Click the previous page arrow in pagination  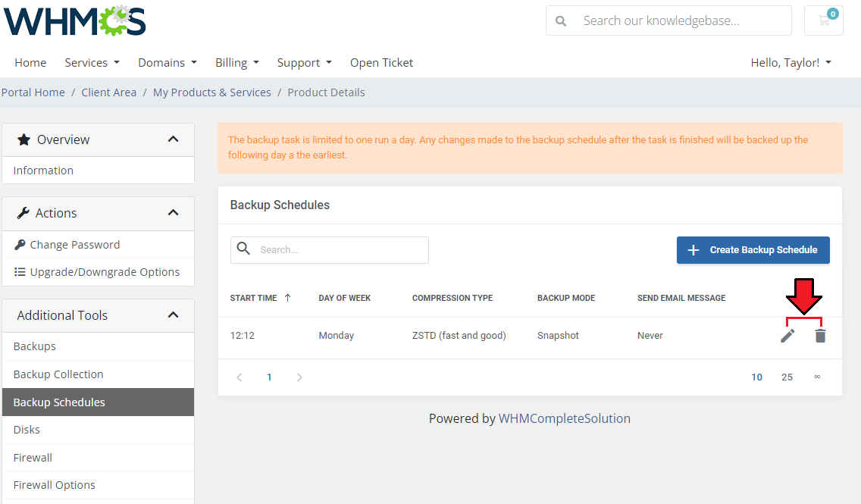point(240,377)
